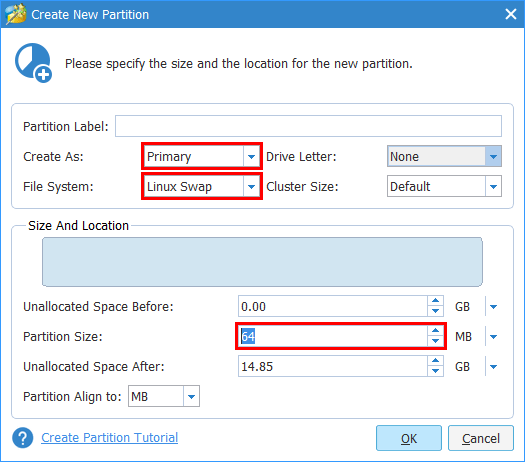Open the Create Partition Tutorial link
Viewport: 525px width, 462px height.
pyautogui.click(x=109, y=438)
